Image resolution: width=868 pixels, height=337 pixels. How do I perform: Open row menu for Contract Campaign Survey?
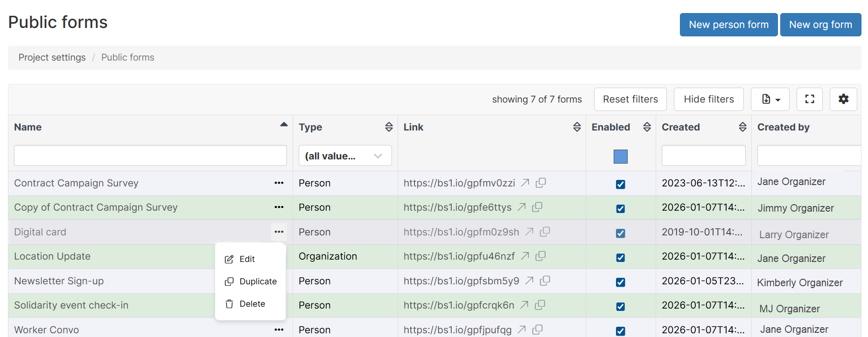(x=279, y=183)
